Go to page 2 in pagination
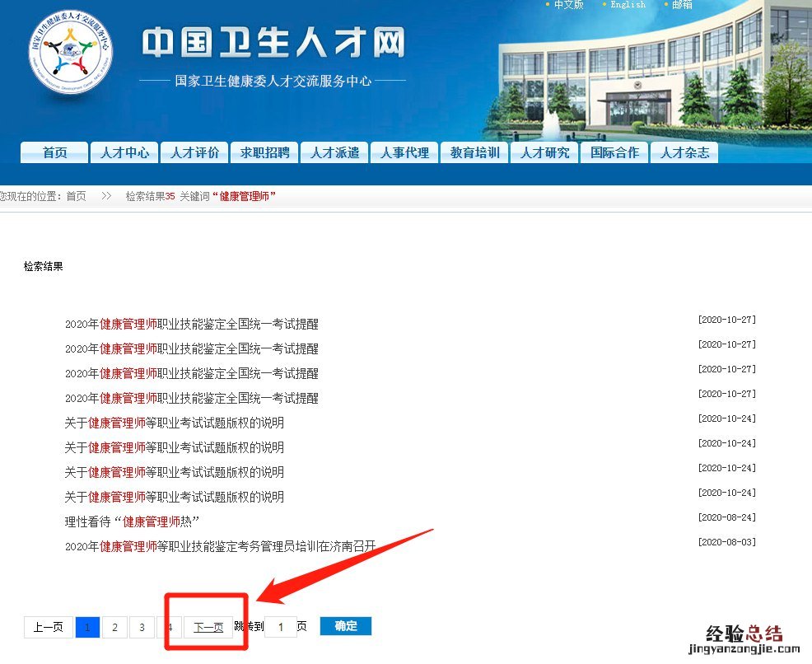 [115, 627]
